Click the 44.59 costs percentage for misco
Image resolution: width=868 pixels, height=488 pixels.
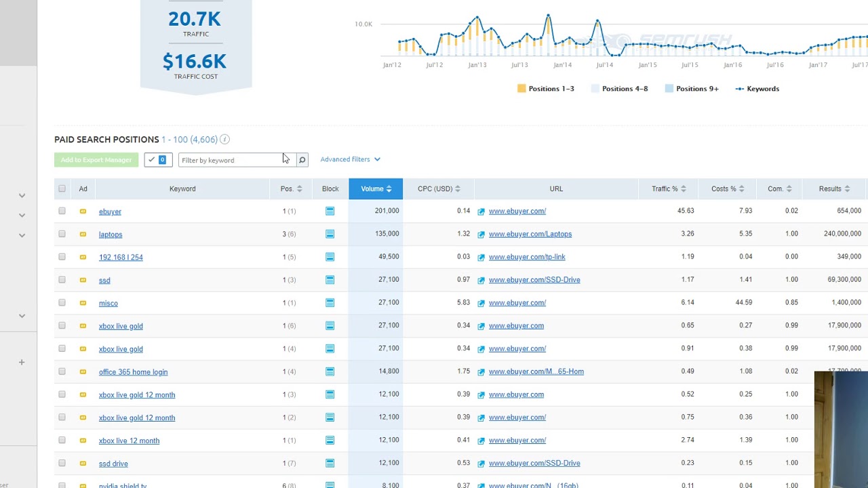pyautogui.click(x=744, y=302)
